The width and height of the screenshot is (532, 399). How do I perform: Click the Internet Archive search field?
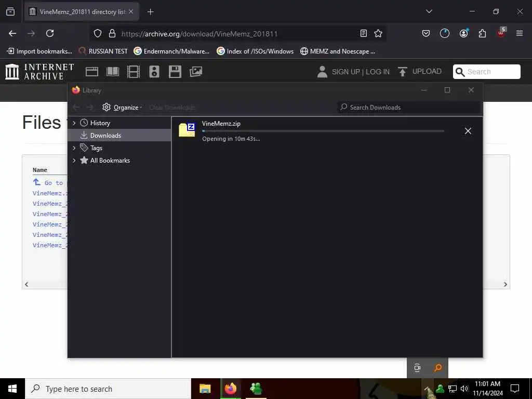pyautogui.click(x=486, y=72)
